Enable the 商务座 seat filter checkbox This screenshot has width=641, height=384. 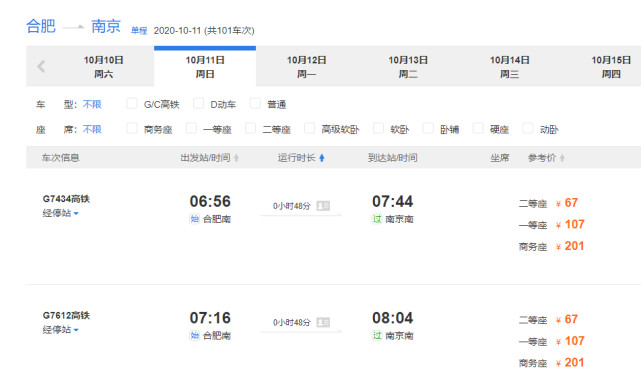(132, 128)
